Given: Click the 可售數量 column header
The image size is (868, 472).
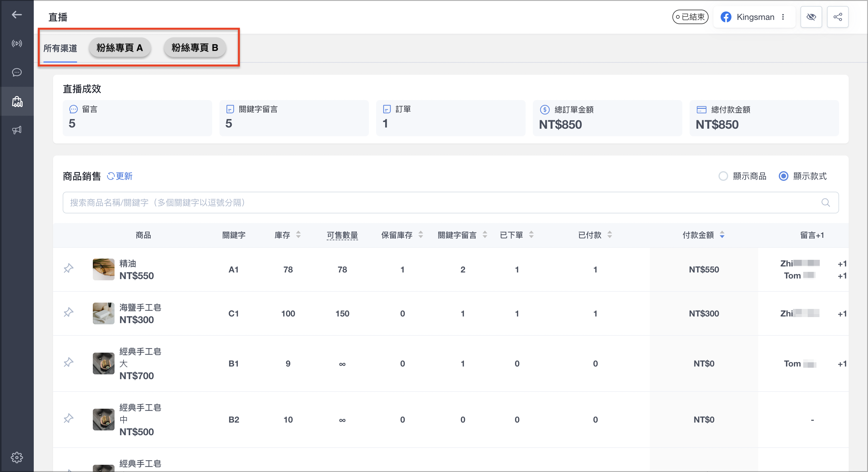Looking at the screenshot, I should tap(342, 235).
